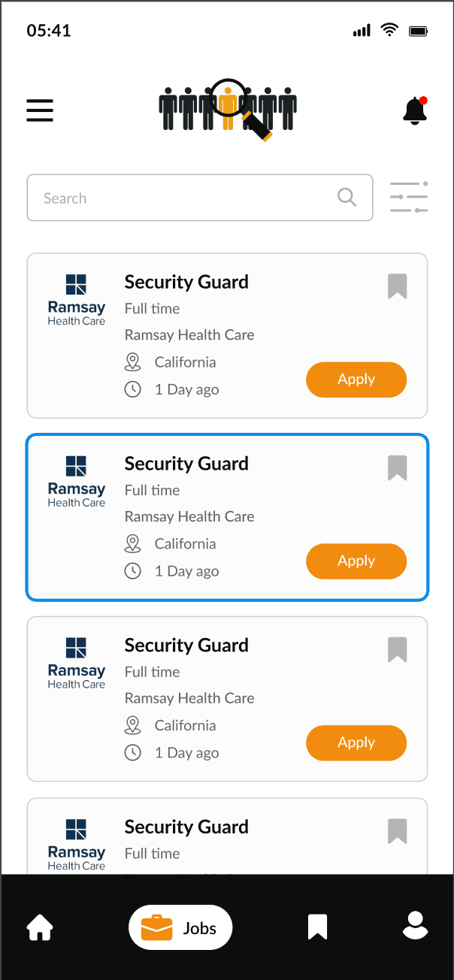Bookmark the third Security Guard job
Viewport: 454px width, 980px height.
tap(398, 650)
